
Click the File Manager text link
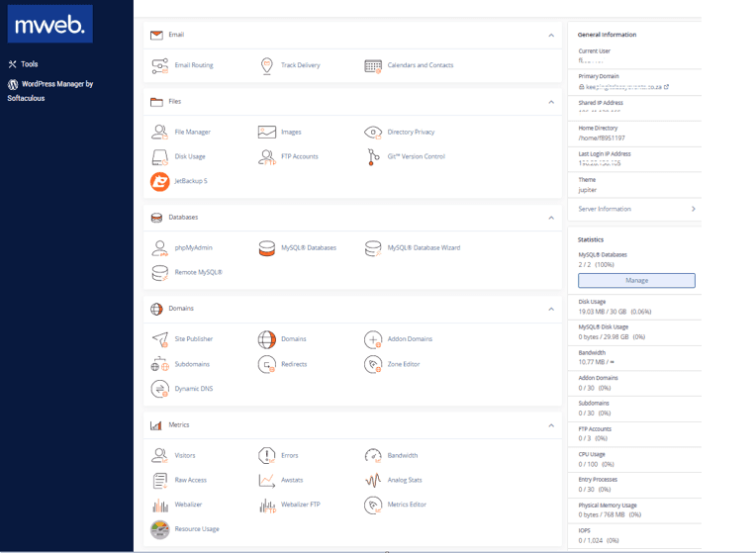pyautogui.click(x=192, y=133)
